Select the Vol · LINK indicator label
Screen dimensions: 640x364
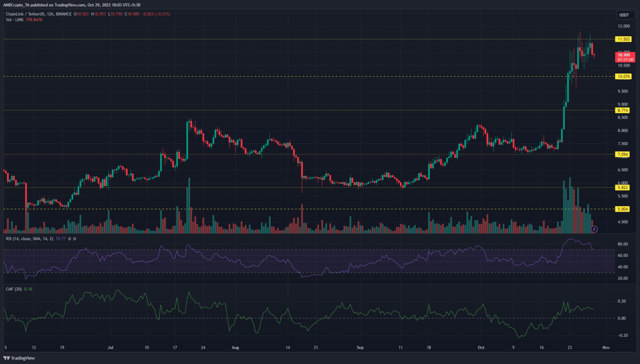[x=15, y=20]
